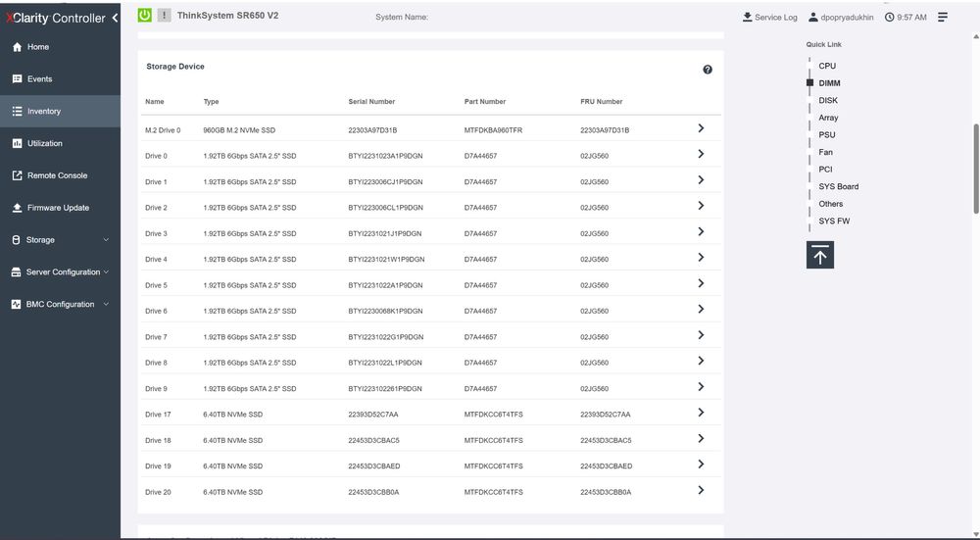This screenshot has width=980, height=540.
Task: Open the dpopryadukhin user account menu
Action: click(841, 18)
